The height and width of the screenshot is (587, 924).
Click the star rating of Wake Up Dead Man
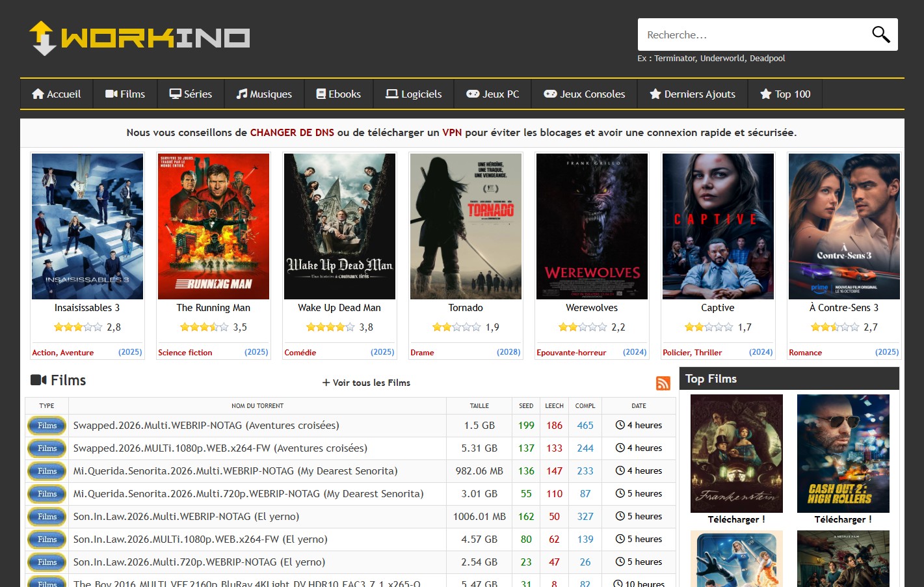330,327
